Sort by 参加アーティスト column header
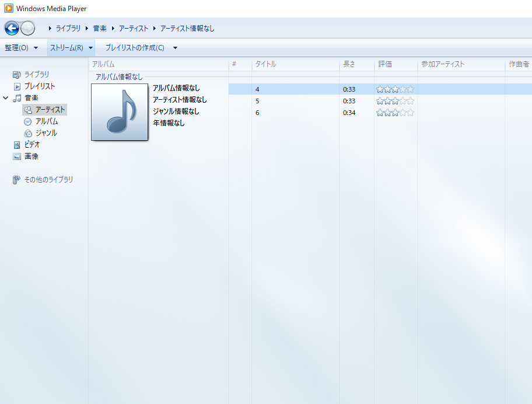The width and height of the screenshot is (532, 404). click(x=461, y=64)
